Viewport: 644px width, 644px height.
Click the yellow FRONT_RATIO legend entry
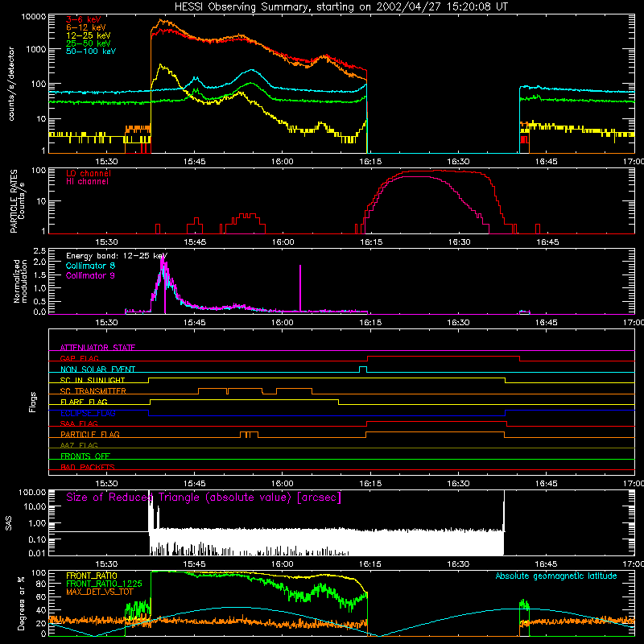click(x=92, y=576)
